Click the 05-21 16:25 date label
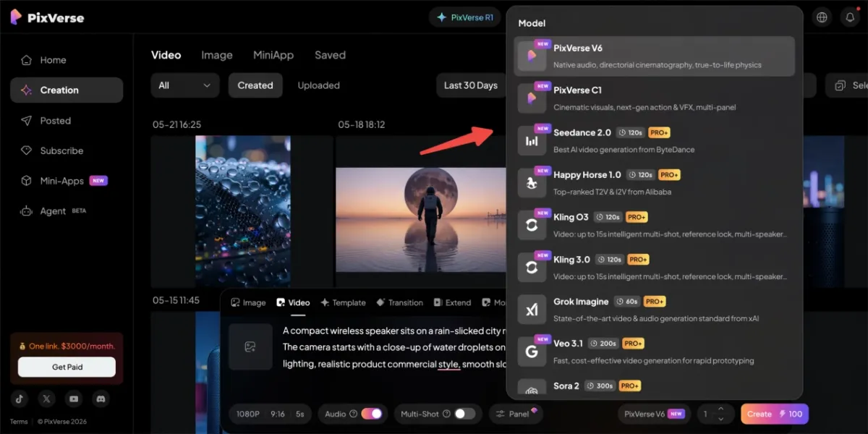Viewport: 868px width, 434px height. tap(176, 124)
